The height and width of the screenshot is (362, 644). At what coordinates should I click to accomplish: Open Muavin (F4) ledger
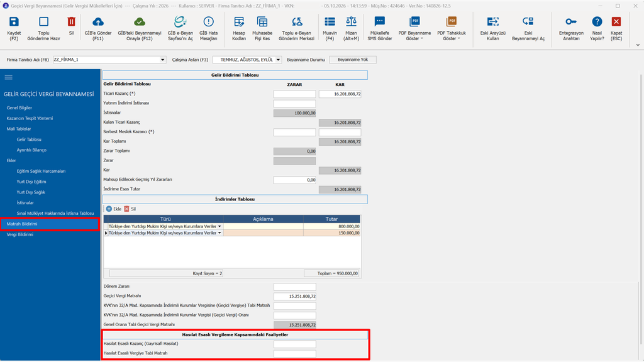(x=330, y=28)
